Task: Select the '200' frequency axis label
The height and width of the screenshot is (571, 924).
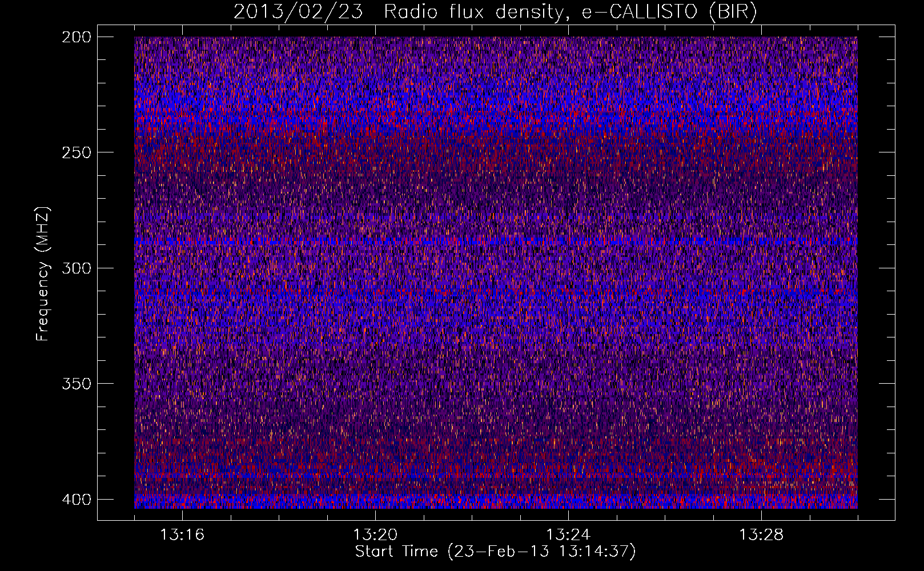Action: point(76,37)
